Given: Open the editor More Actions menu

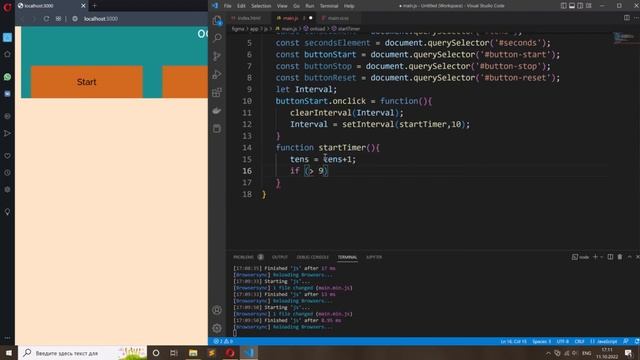Looking at the screenshot, I should point(636,18).
